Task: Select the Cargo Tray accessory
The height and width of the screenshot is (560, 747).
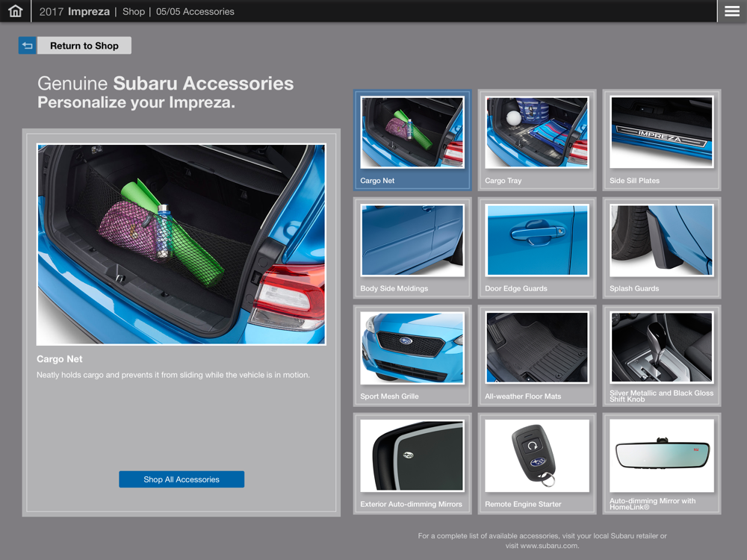Action: coord(537,140)
